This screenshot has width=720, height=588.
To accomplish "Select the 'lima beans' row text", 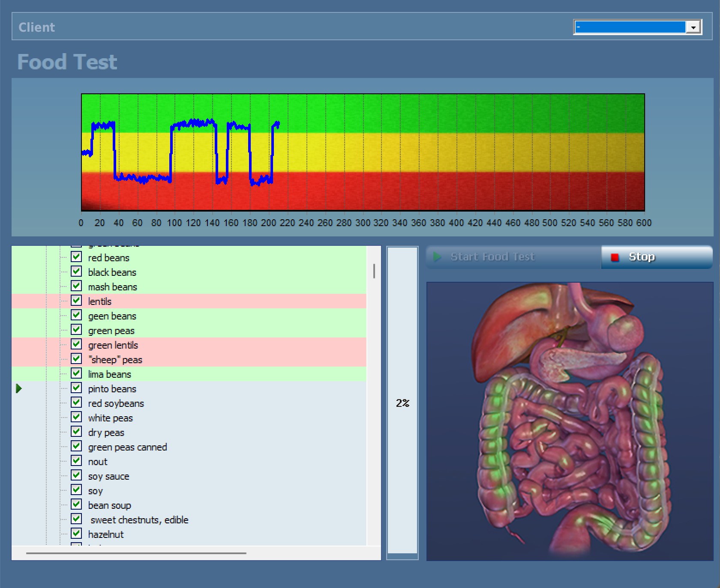I will pyautogui.click(x=109, y=374).
